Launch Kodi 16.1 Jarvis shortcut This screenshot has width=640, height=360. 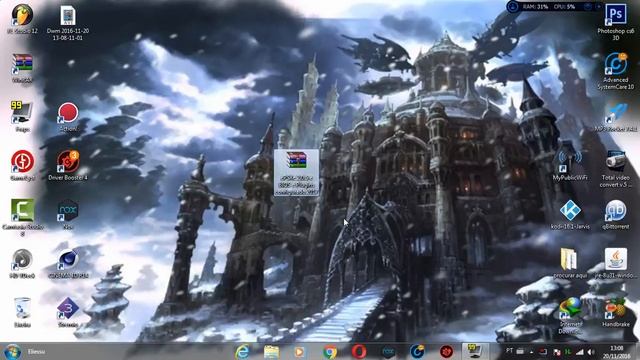[x=570, y=214]
